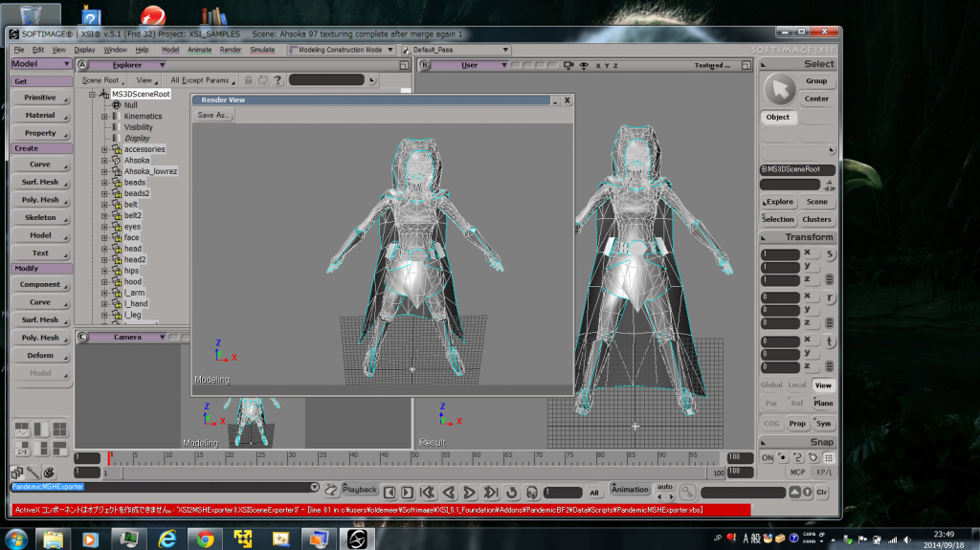Toggle View transform mode
The width and height of the screenshot is (980, 550).
coord(823,385)
